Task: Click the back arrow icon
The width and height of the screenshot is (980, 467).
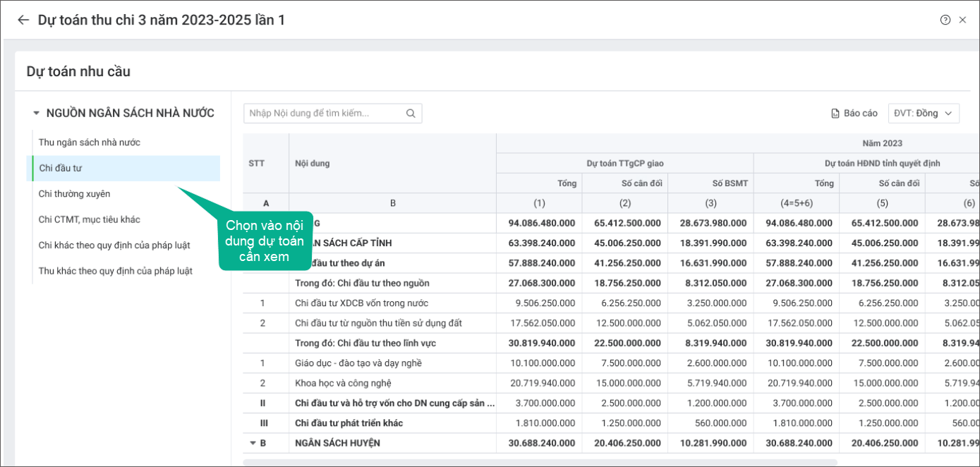Action: 23,20
